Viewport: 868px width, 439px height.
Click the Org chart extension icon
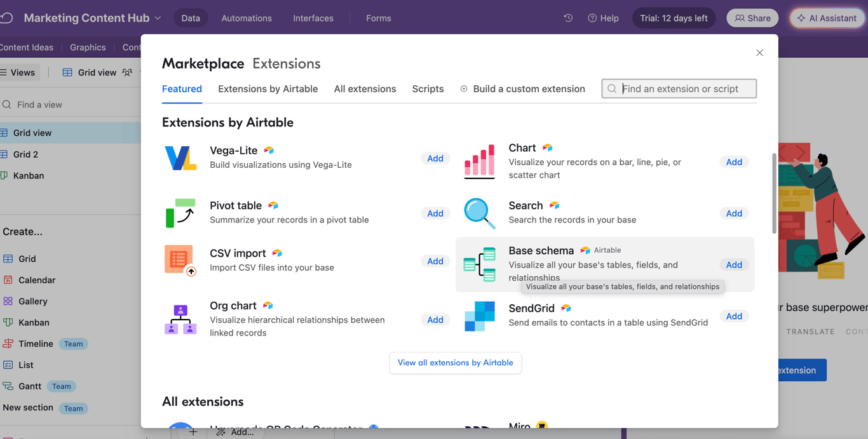tap(180, 320)
